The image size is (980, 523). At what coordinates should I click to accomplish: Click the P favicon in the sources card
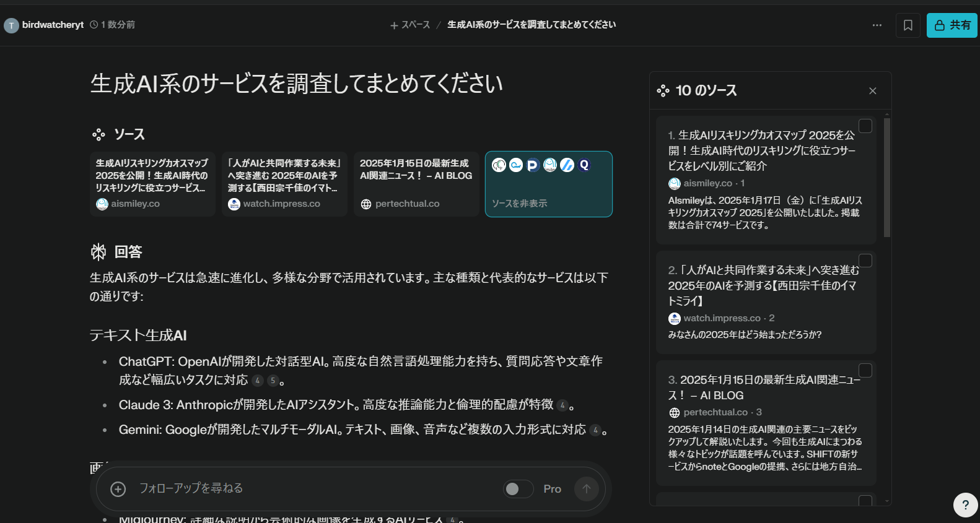click(x=533, y=165)
